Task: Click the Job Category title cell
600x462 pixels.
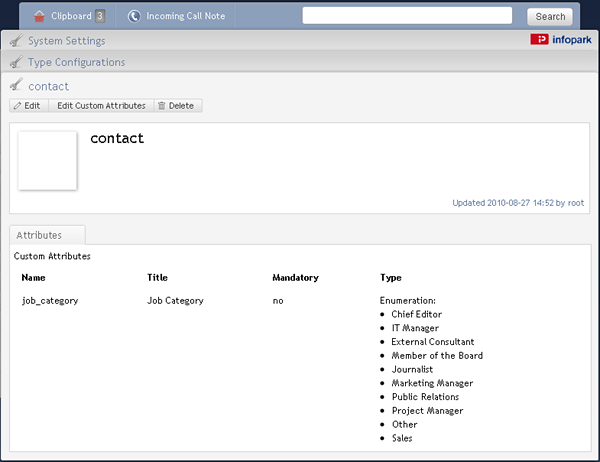Action: click(x=175, y=300)
